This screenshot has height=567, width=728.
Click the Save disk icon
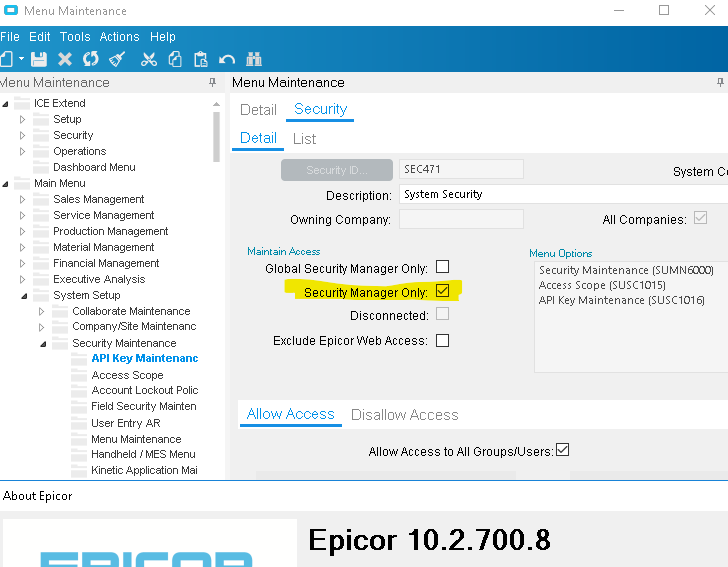click(x=39, y=59)
